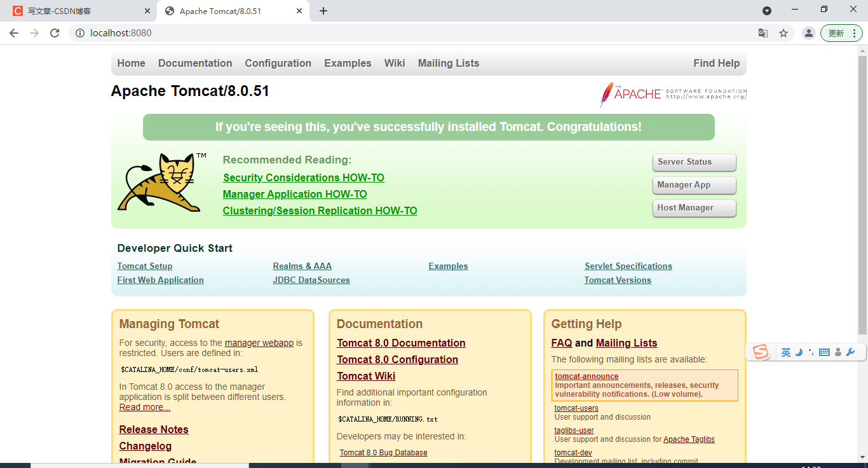Open the Chrome profile avatar
The width and height of the screenshot is (868, 468).
pyautogui.click(x=808, y=33)
